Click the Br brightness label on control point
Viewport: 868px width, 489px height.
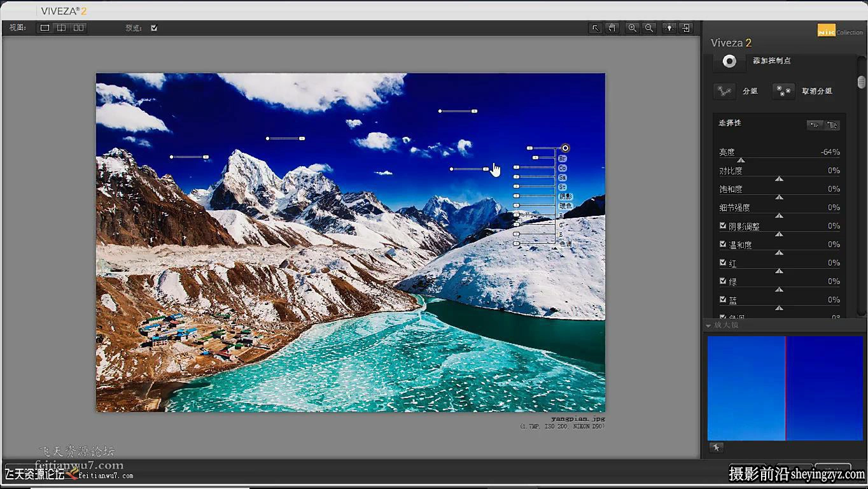click(562, 158)
